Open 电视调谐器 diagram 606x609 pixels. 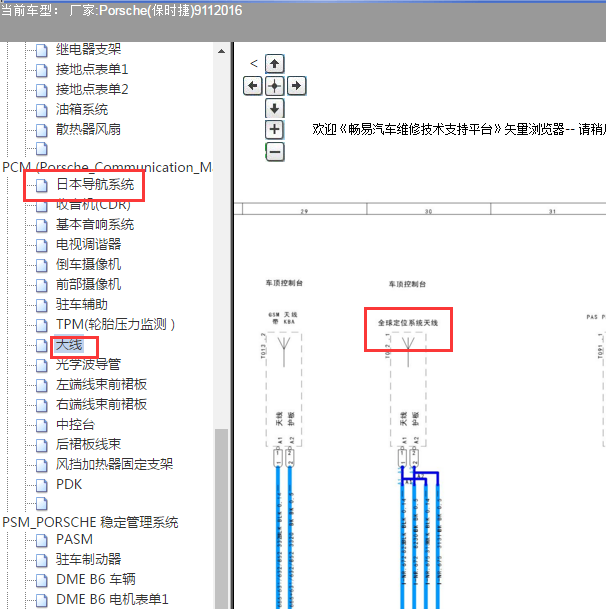88,244
